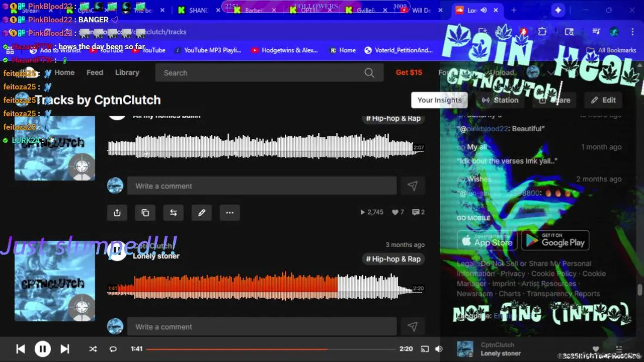Open the YouTube MP3 Playlist bookmark
This screenshot has height=362, width=644.
(x=207, y=50)
